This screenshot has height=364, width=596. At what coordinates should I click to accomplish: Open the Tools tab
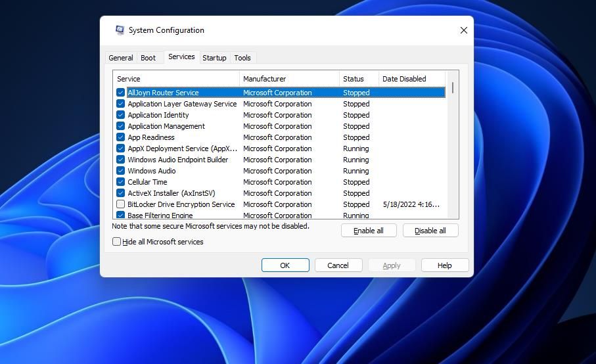click(242, 58)
